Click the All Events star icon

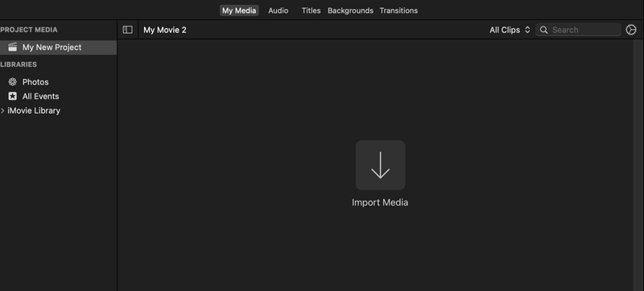pyautogui.click(x=13, y=96)
